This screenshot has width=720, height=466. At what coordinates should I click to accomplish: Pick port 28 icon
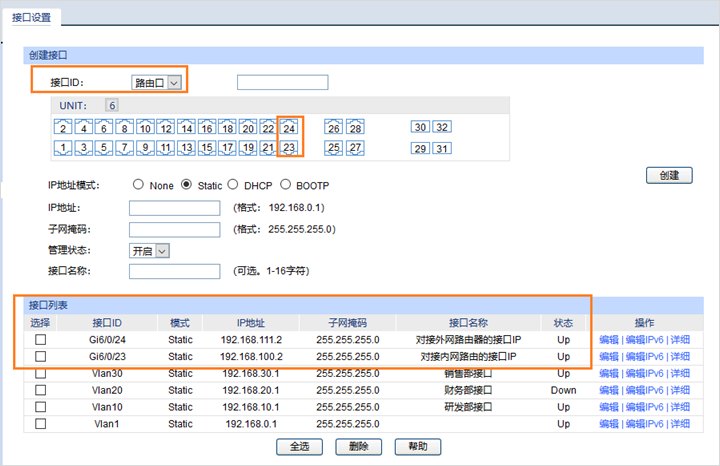click(355, 128)
